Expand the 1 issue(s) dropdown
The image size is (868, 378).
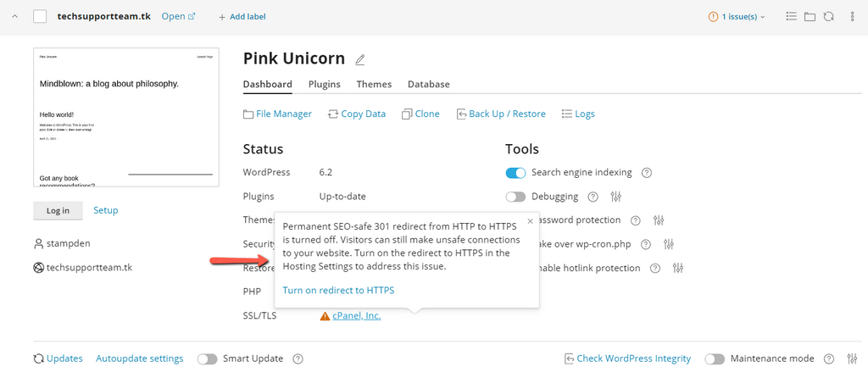(737, 16)
